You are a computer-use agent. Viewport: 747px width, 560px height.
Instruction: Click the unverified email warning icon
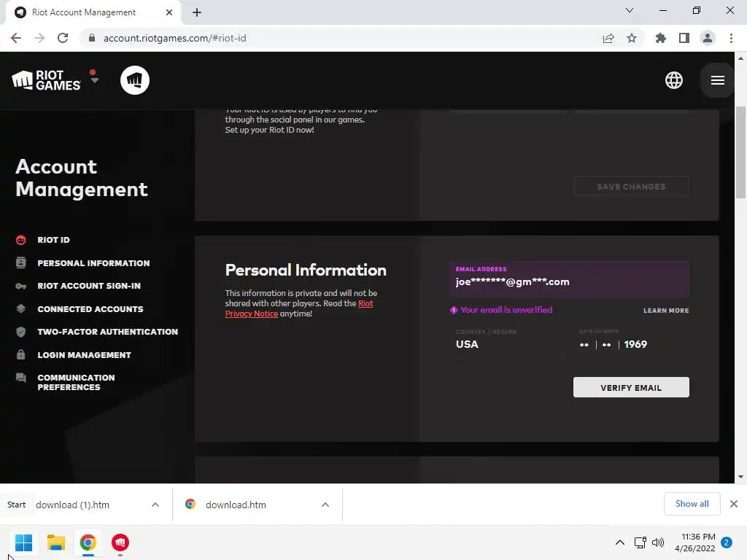click(454, 310)
